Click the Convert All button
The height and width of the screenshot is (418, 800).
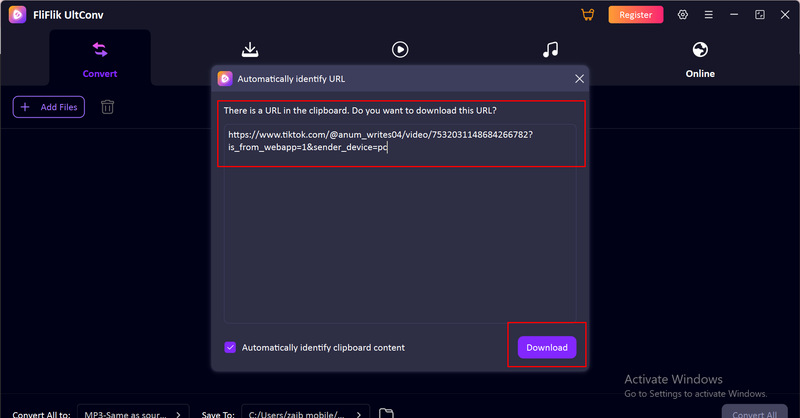(755, 412)
